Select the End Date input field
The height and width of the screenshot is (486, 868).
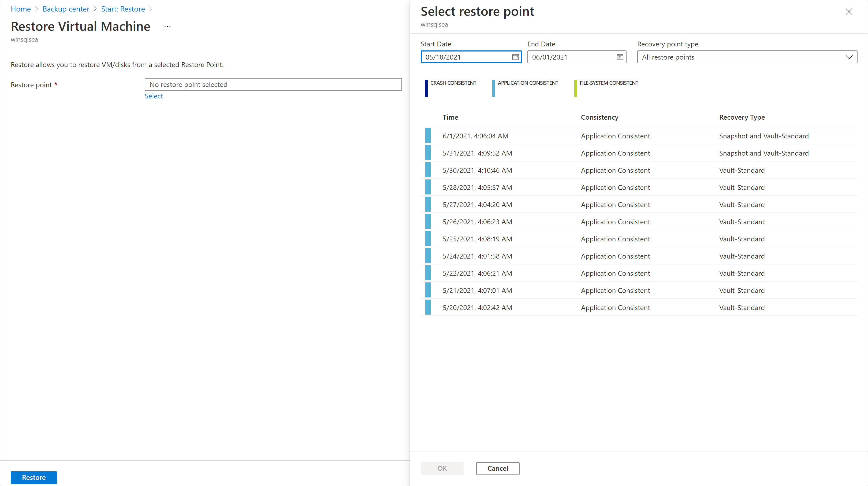point(575,57)
